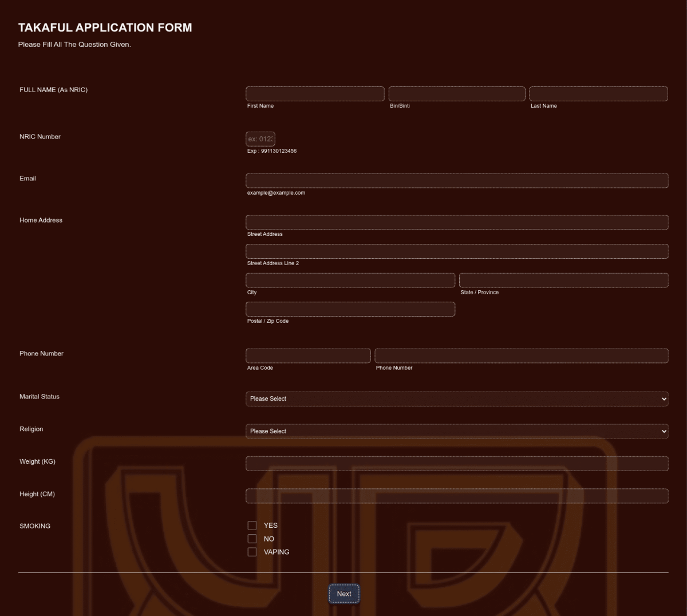This screenshot has width=687, height=616.
Task: Click the State / Province field
Action: coord(563,280)
